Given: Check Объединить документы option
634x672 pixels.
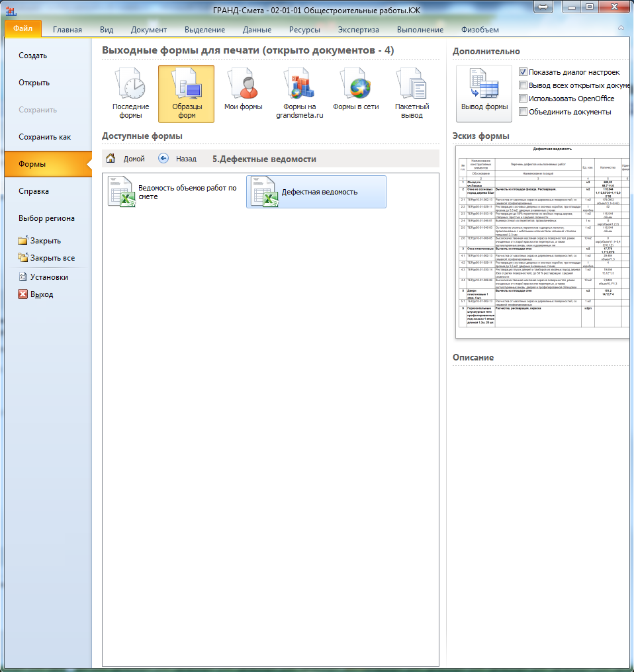Looking at the screenshot, I should [x=523, y=112].
